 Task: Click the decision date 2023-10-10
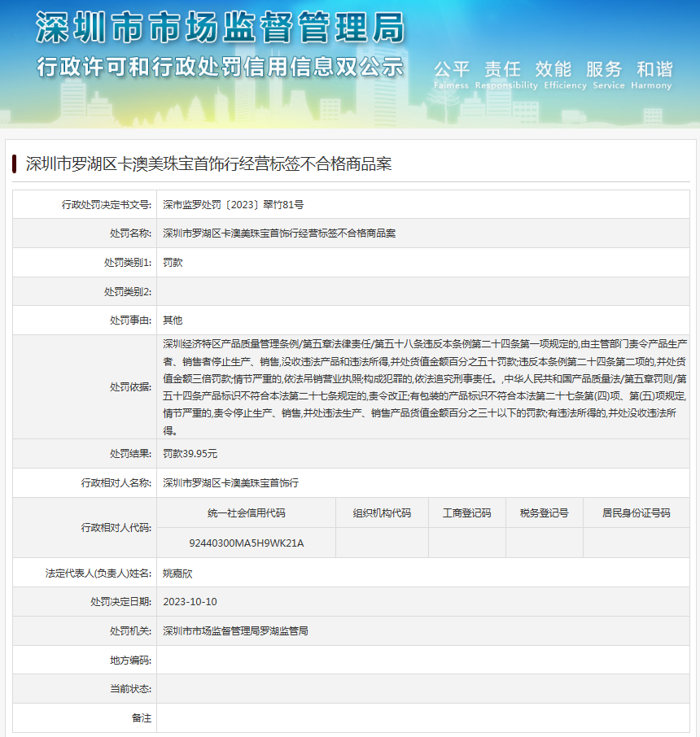[x=190, y=602]
